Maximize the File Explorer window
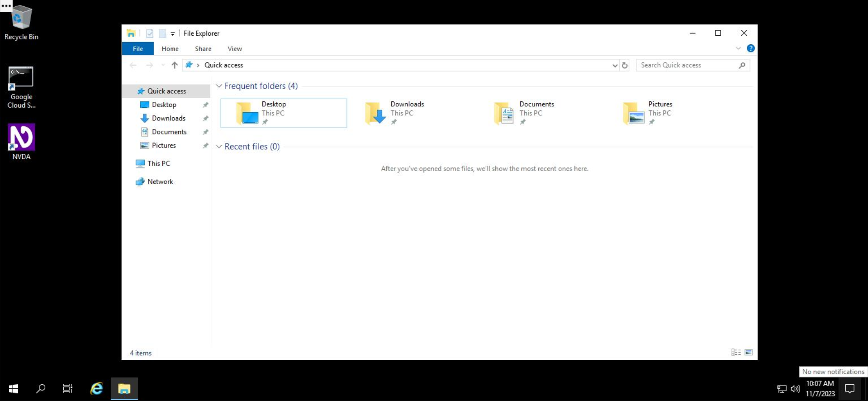The height and width of the screenshot is (401, 868). [718, 33]
